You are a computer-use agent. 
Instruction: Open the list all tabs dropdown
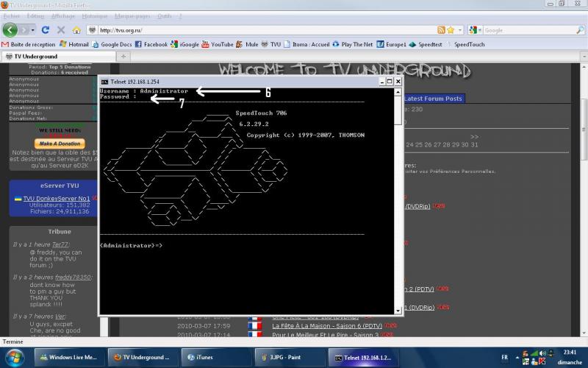[584, 57]
